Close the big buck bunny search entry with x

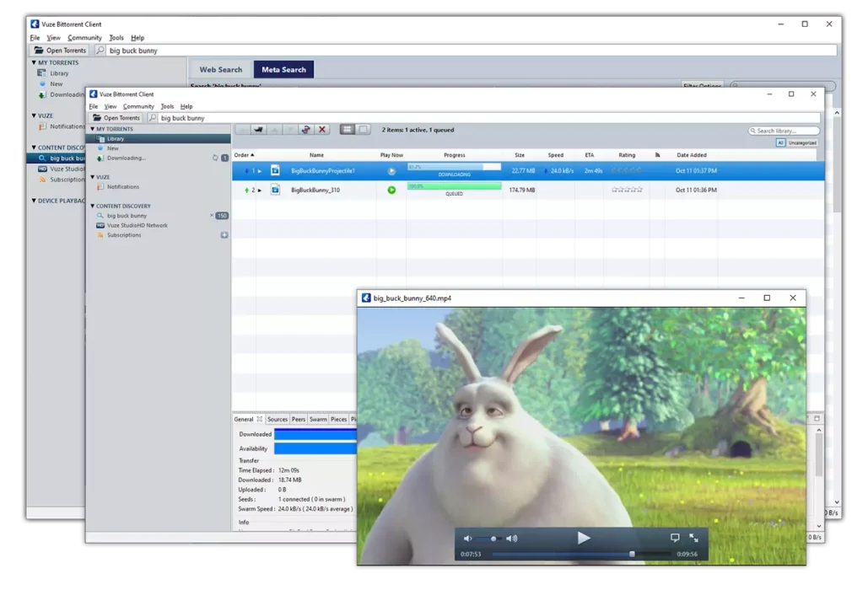211,215
